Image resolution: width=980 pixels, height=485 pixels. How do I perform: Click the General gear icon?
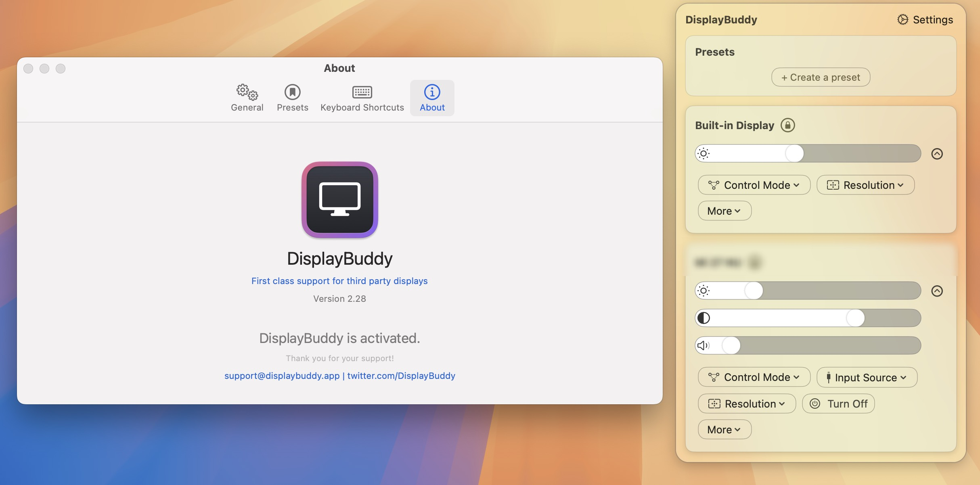(247, 92)
